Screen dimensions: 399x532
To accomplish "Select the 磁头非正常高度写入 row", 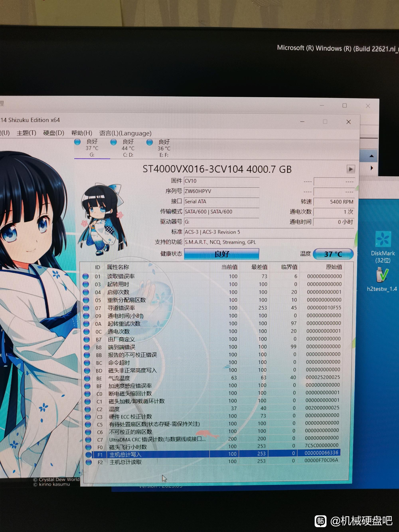I will 212,370.
